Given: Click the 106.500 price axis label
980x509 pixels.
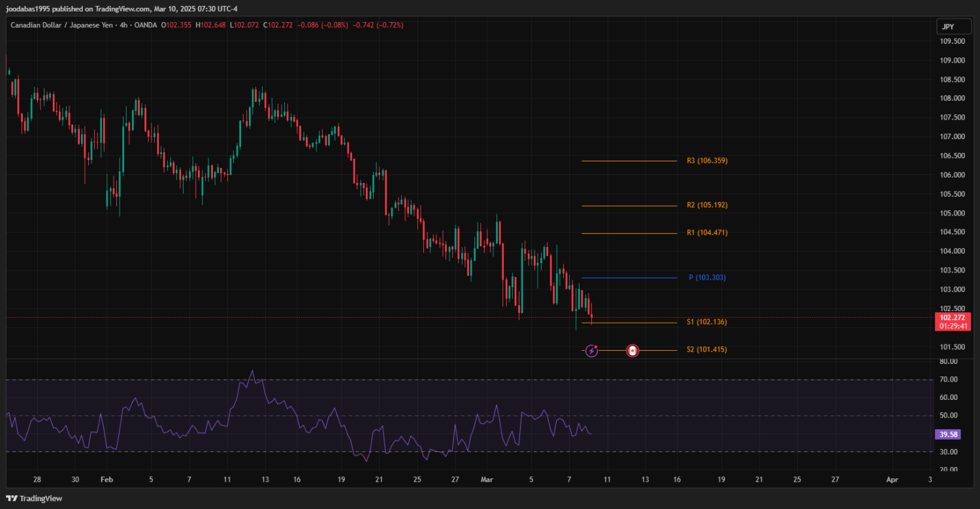Looking at the screenshot, I should [x=952, y=156].
